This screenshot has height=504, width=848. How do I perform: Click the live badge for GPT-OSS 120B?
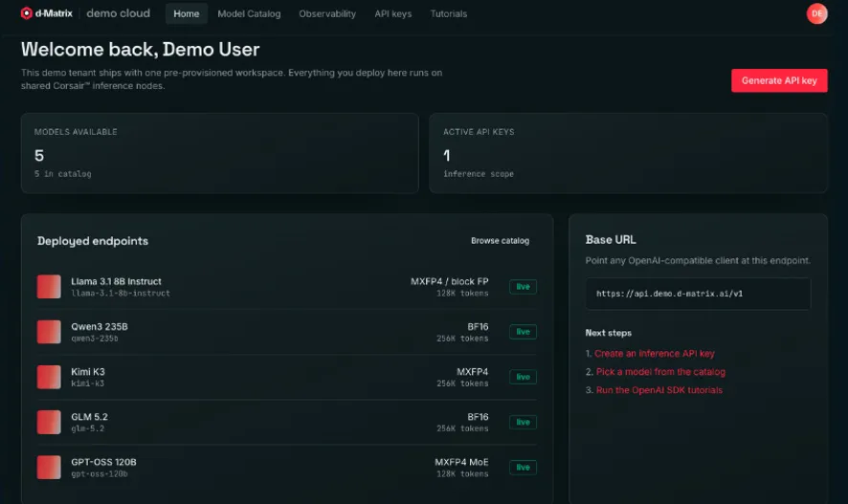click(523, 468)
